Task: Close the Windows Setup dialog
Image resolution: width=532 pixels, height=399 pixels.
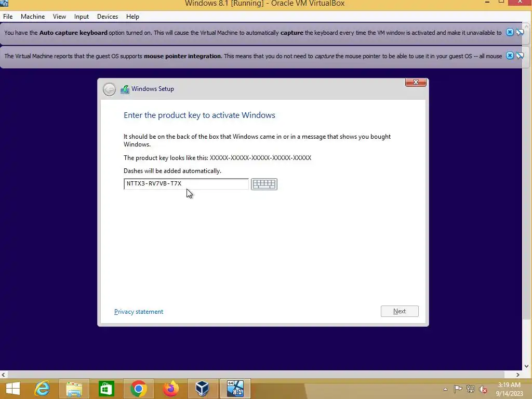Action: pos(416,83)
